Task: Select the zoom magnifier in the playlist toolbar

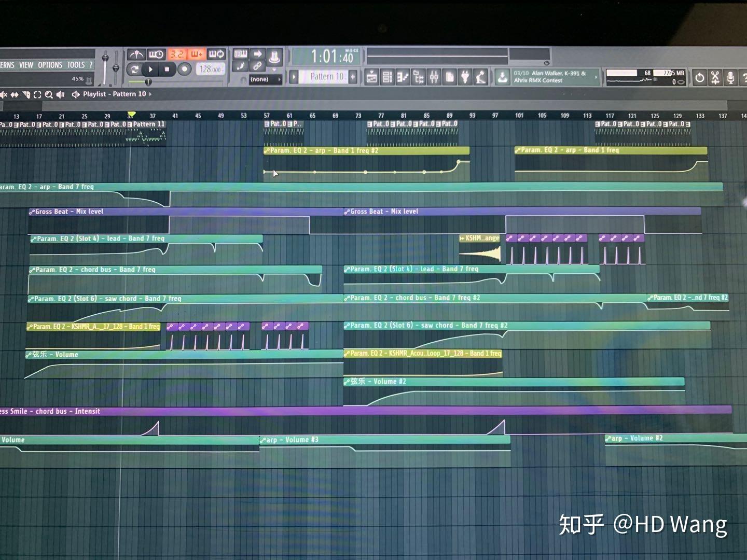Action: coord(49,94)
